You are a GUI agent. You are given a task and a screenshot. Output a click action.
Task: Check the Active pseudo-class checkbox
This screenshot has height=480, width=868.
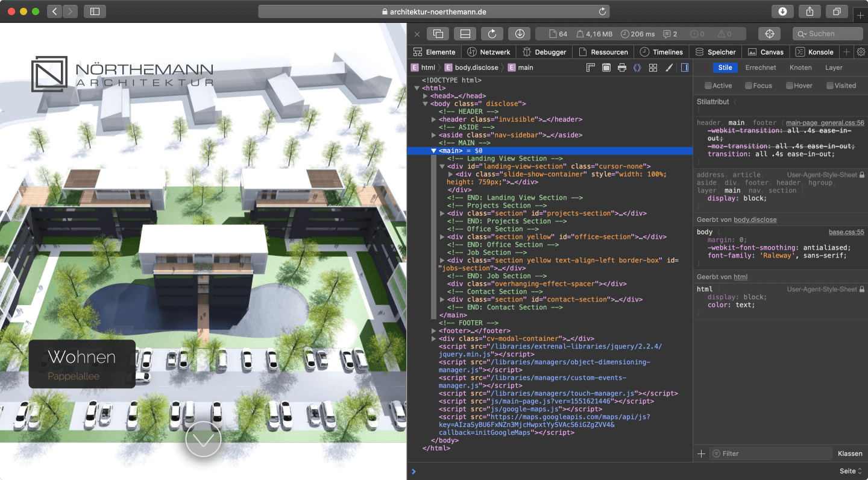[x=708, y=86]
